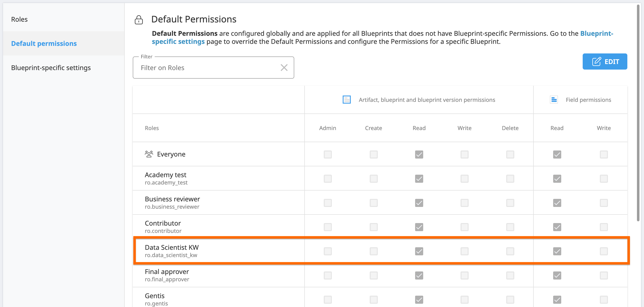
Task: Click the artifact permissions document icon
Action: (x=347, y=100)
